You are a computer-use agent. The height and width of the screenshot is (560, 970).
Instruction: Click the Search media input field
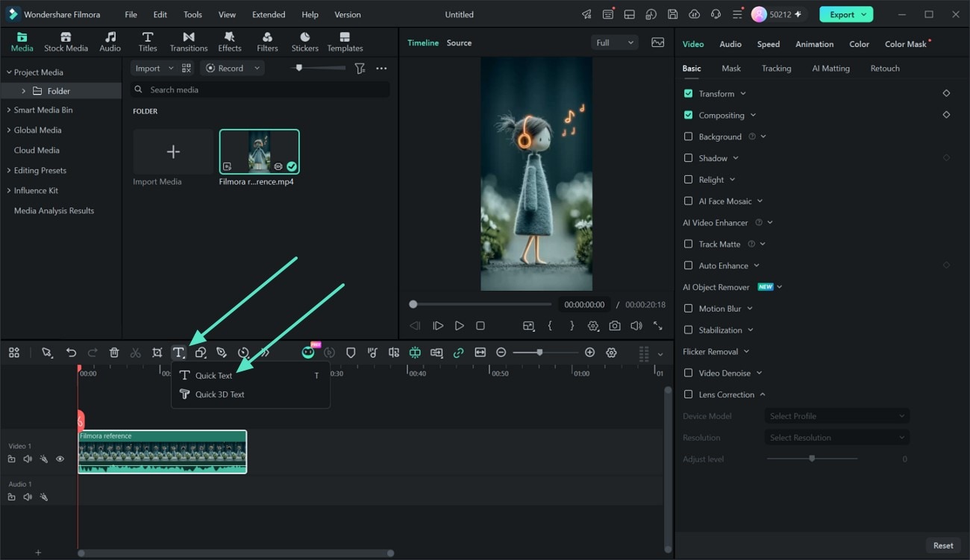[x=260, y=89]
